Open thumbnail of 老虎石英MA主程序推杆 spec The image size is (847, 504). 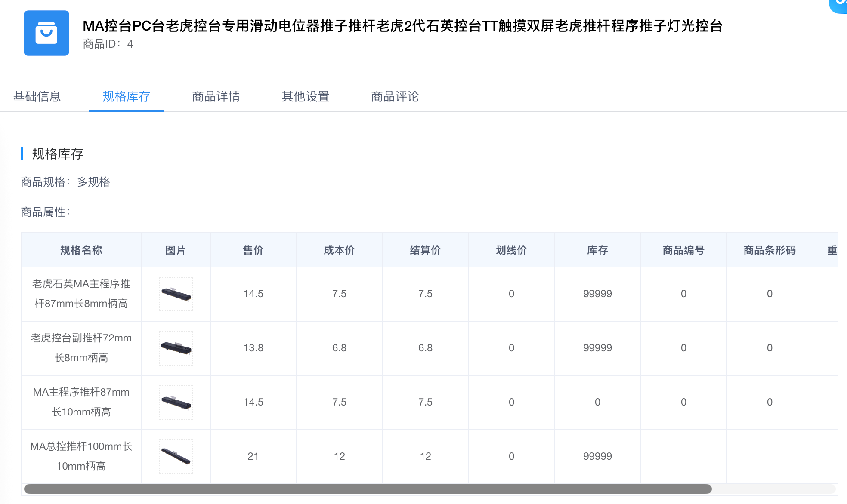click(176, 294)
